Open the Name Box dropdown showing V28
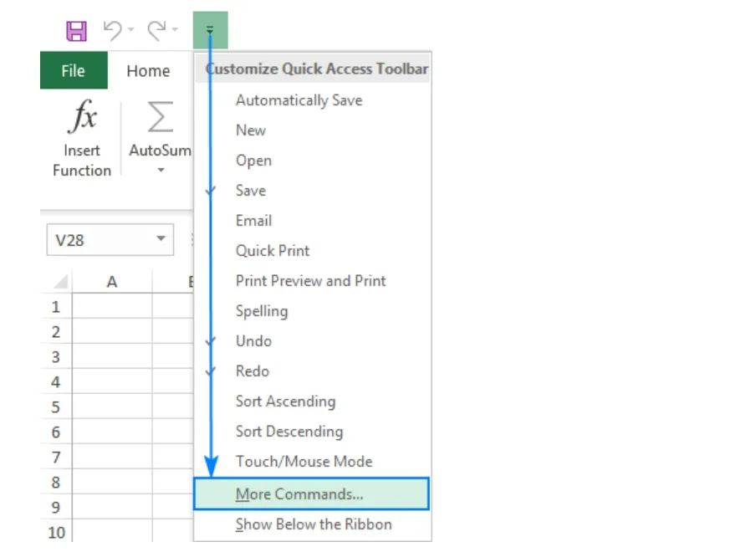This screenshot has height=552, width=756. 161,239
